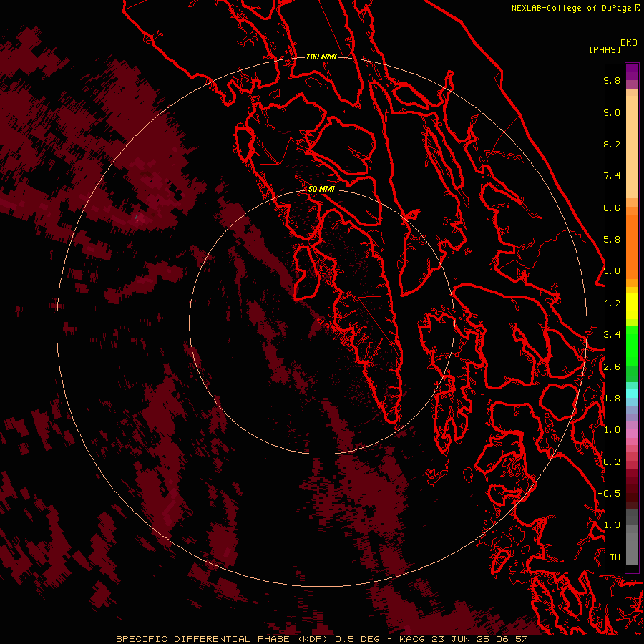644x644 pixels.
Task: Click the 3.4 colorbar value label
Action: click(612, 335)
